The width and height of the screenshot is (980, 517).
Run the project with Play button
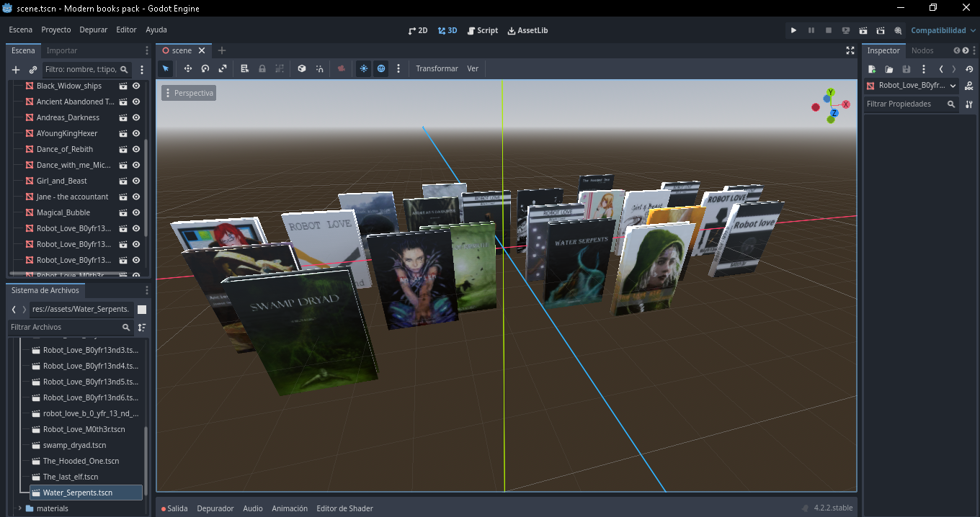(793, 30)
